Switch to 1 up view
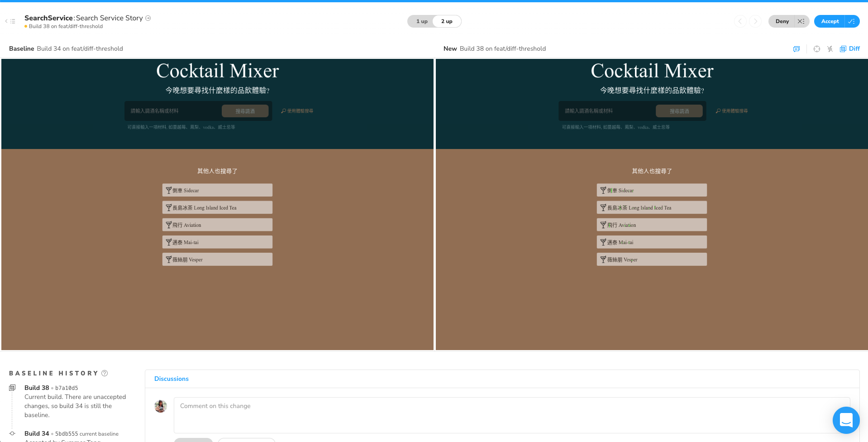This screenshot has height=442, width=868. click(x=421, y=21)
